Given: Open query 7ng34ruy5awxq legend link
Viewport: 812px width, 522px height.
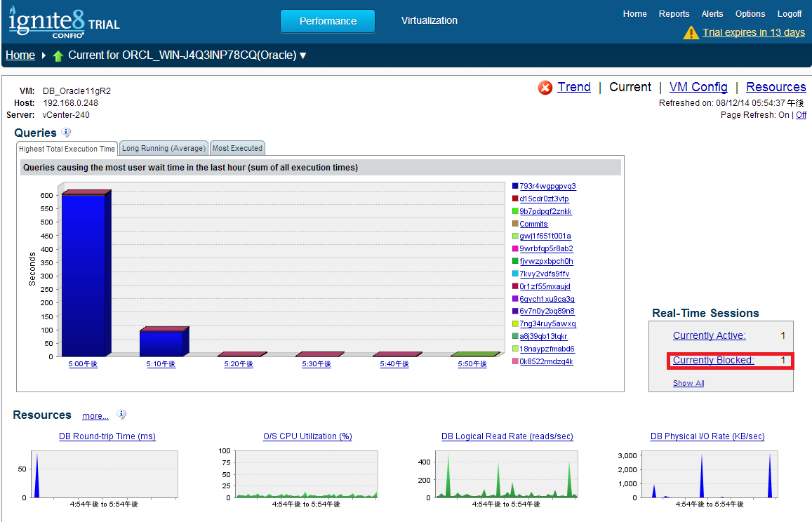Looking at the screenshot, I should (547, 323).
